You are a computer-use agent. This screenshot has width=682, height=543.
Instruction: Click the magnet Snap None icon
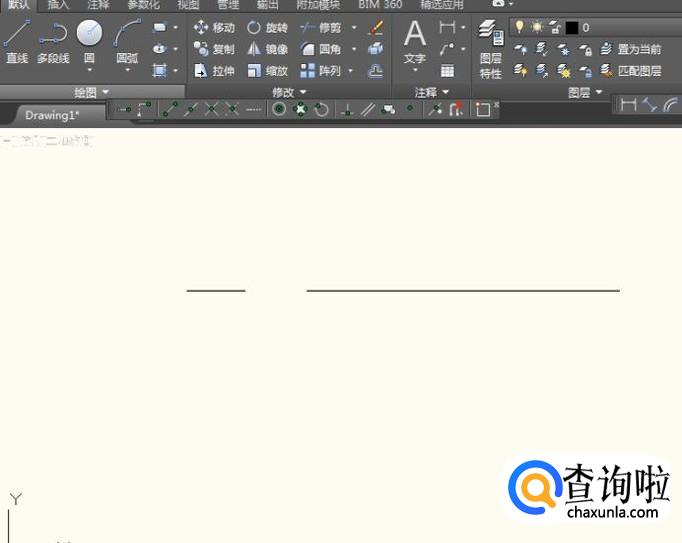pyautogui.click(x=456, y=109)
